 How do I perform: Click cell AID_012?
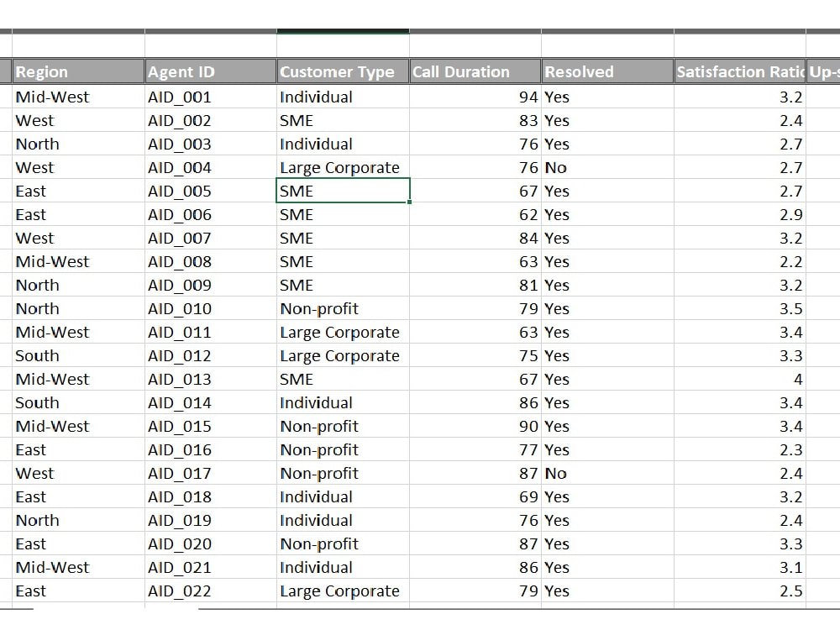click(211, 356)
